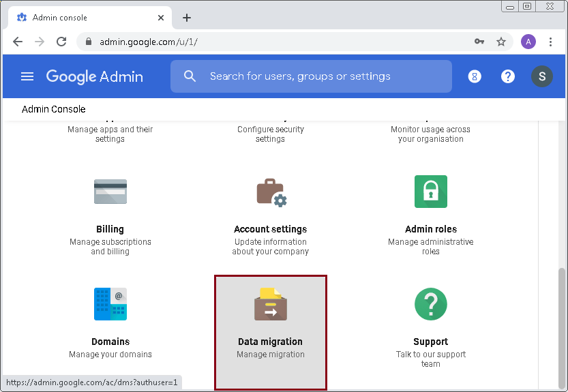
Task: Click 'Manage subscriptions and billing' text
Action: click(x=110, y=246)
